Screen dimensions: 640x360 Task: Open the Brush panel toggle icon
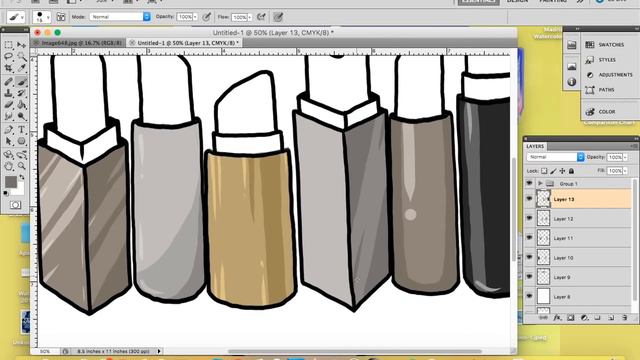[61, 17]
